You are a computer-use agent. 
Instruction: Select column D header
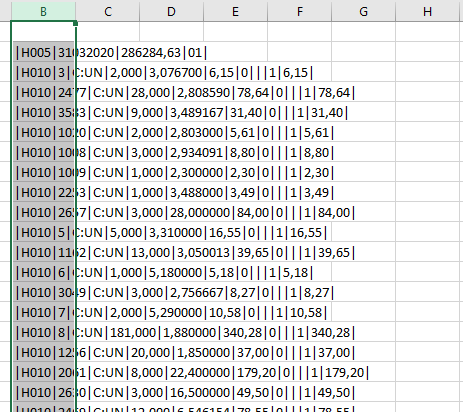pyautogui.click(x=171, y=12)
